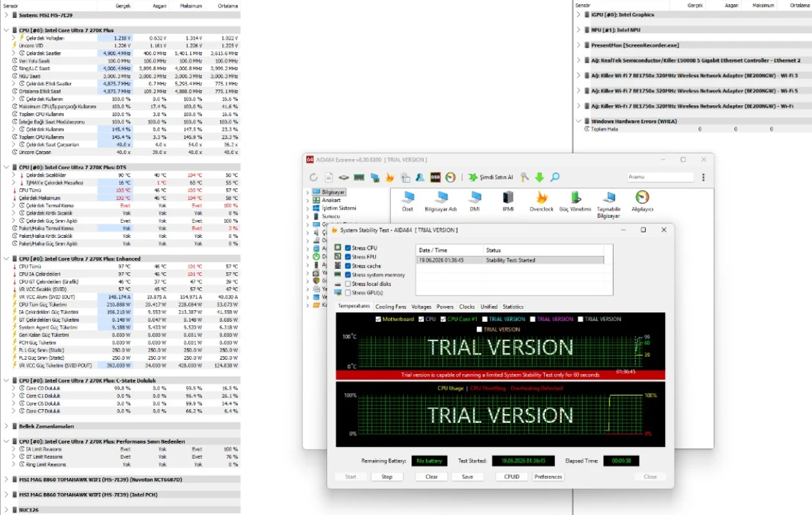Viewport: 812px width, 515px height.
Task: Open the Bilgisayar Adı icon
Action: pyautogui.click(x=441, y=201)
